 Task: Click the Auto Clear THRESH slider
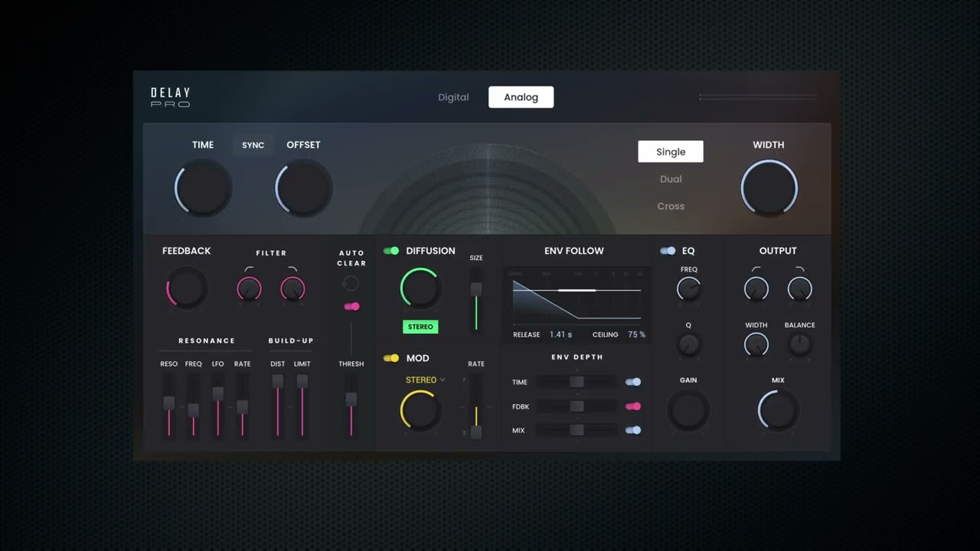pos(351,406)
